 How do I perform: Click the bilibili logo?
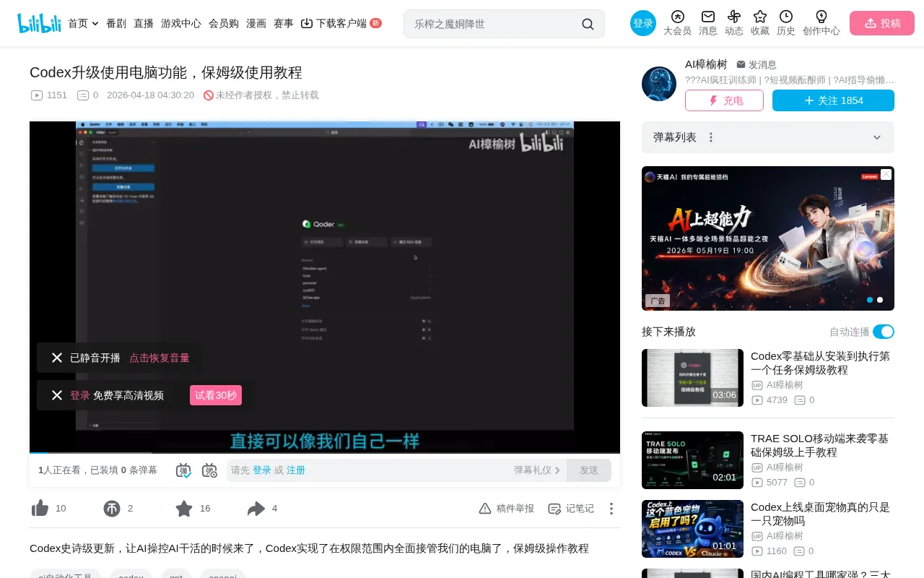coord(39,23)
